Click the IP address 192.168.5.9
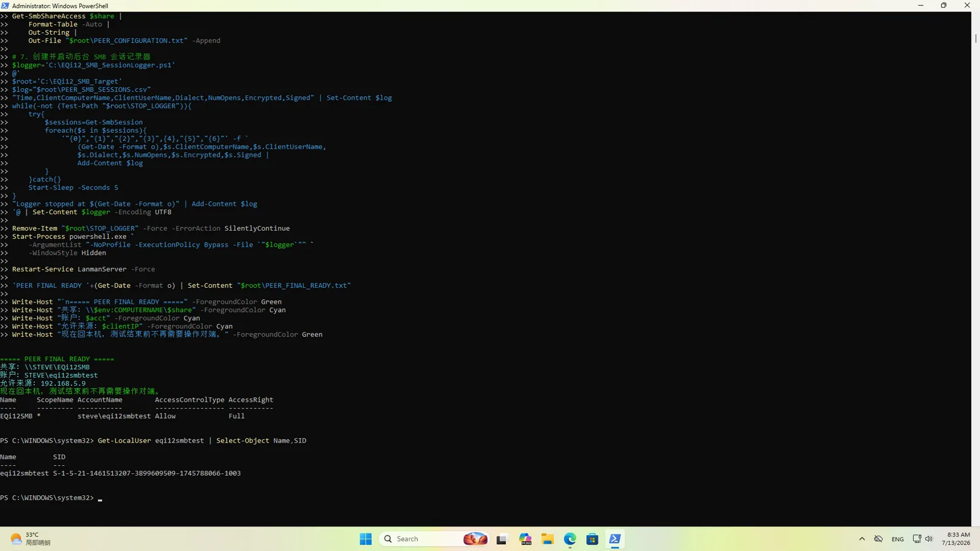Screen dimensions: 980x551 coord(63,383)
